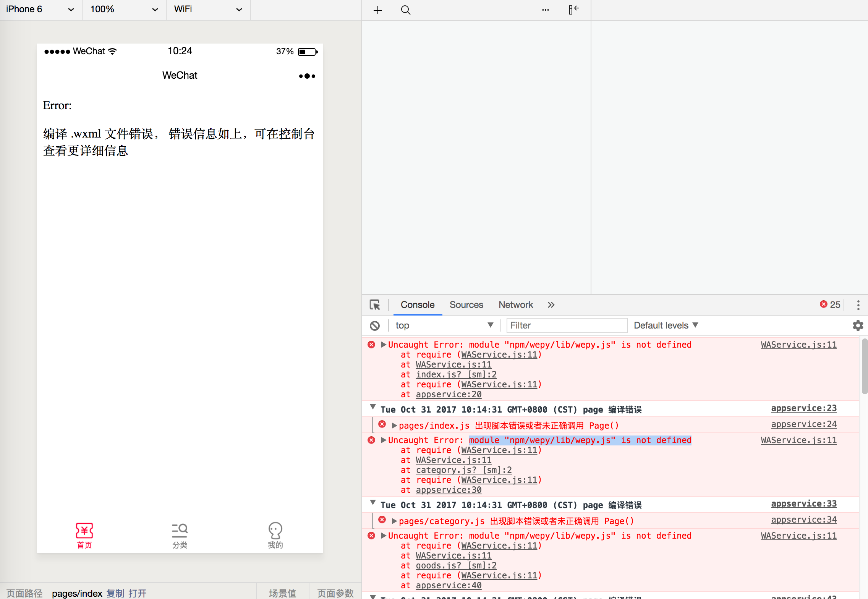Switch to the Sources tab
Viewport: 868px width, 599px height.
[x=466, y=304]
